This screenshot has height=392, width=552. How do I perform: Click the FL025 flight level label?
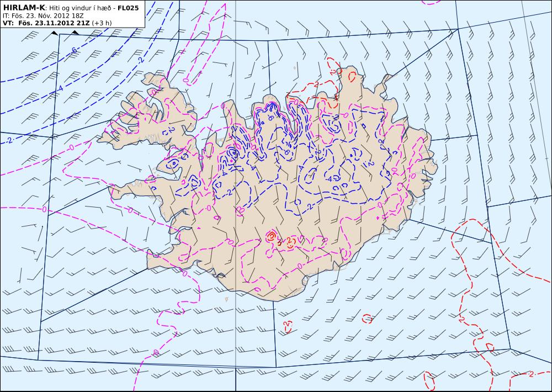click(x=128, y=8)
